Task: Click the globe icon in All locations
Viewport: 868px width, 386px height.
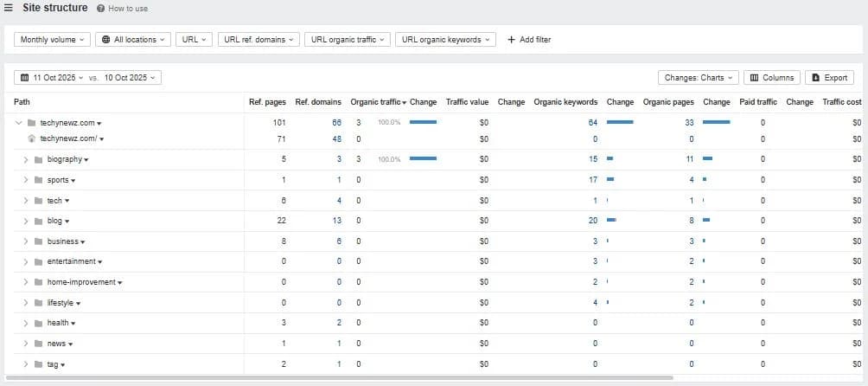Action: 106,39
